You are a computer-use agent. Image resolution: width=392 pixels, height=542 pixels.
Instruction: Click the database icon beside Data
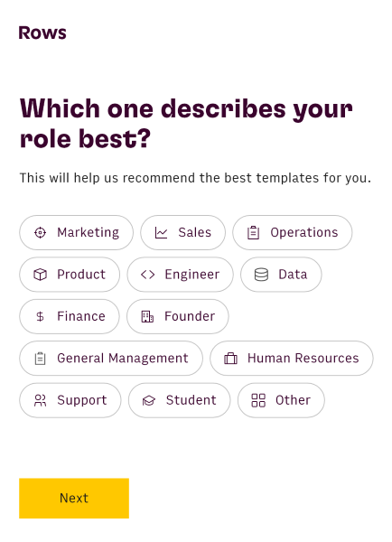261,275
